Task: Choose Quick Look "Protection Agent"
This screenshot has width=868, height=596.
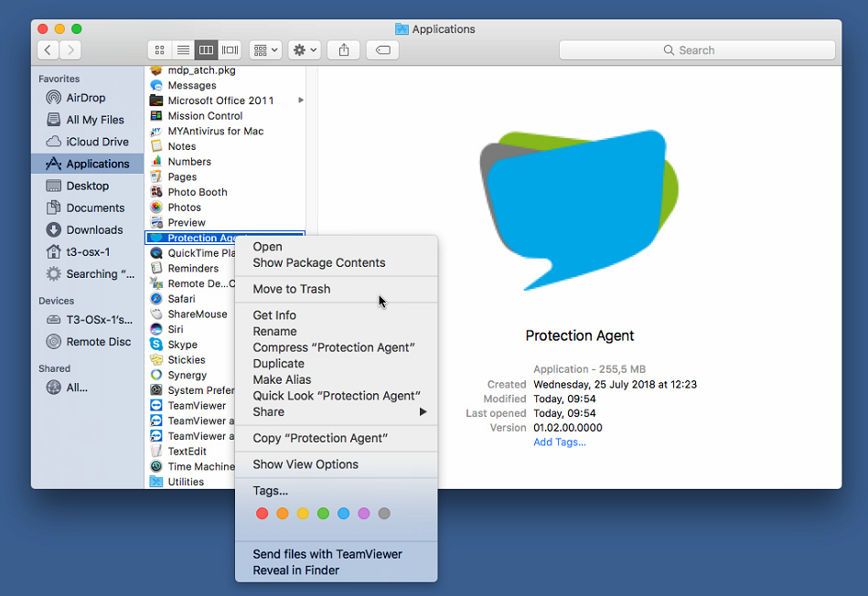Action: tap(336, 396)
